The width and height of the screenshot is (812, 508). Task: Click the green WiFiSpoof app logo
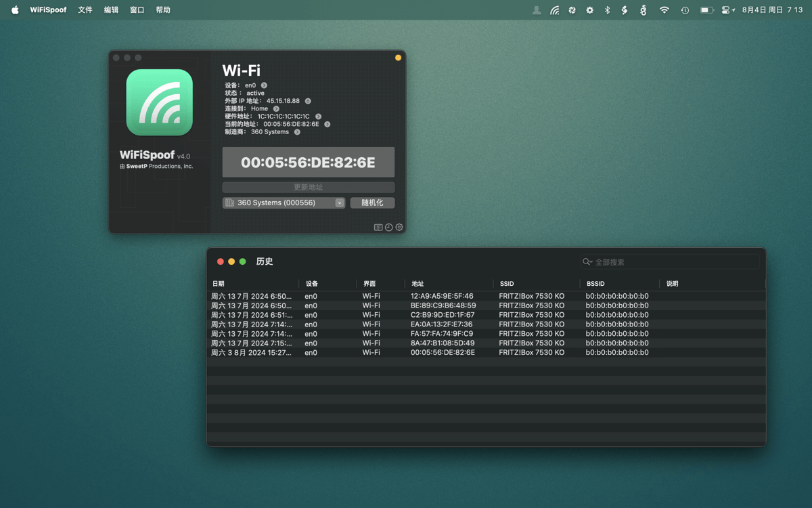click(159, 102)
